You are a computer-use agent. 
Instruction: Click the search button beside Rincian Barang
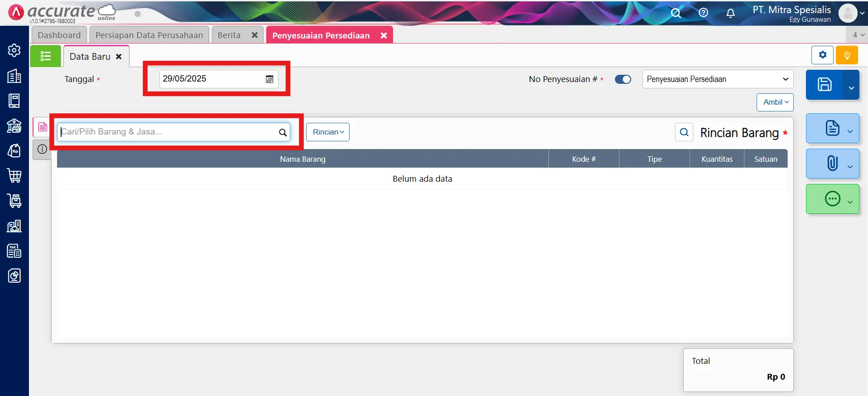click(x=684, y=132)
